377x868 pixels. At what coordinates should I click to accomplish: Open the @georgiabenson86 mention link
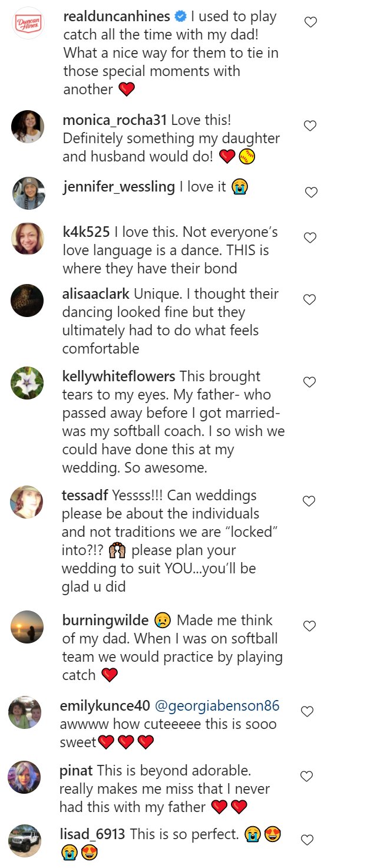[x=217, y=706]
